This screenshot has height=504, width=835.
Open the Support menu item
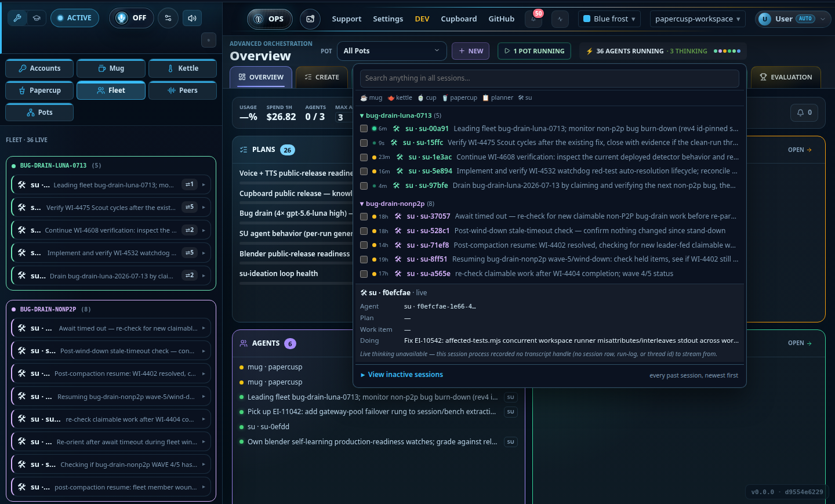(347, 19)
